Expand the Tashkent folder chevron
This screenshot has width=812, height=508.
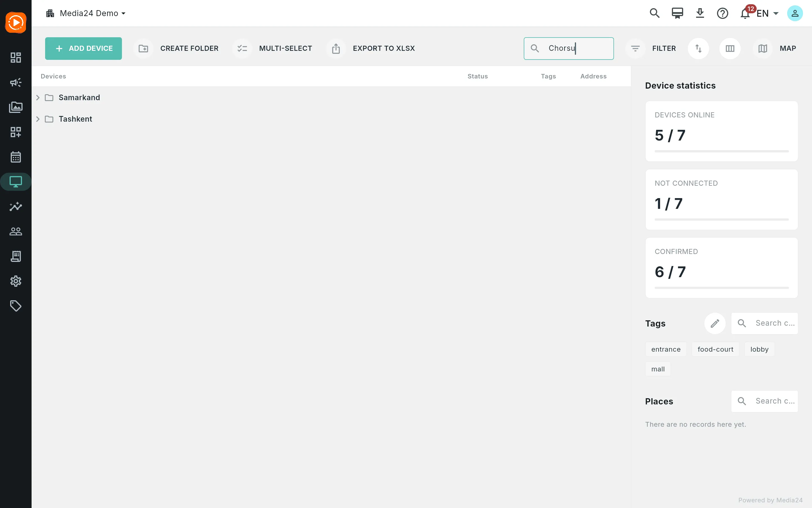pyautogui.click(x=38, y=119)
